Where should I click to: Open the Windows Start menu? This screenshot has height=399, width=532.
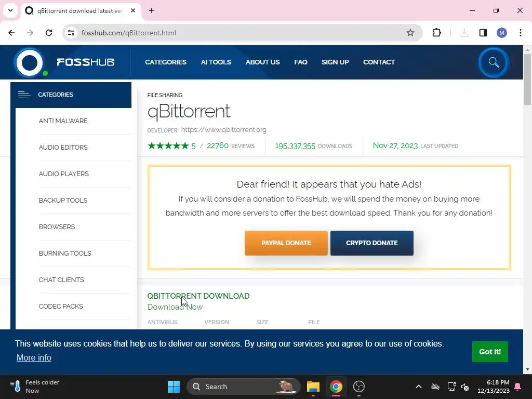(x=174, y=387)
